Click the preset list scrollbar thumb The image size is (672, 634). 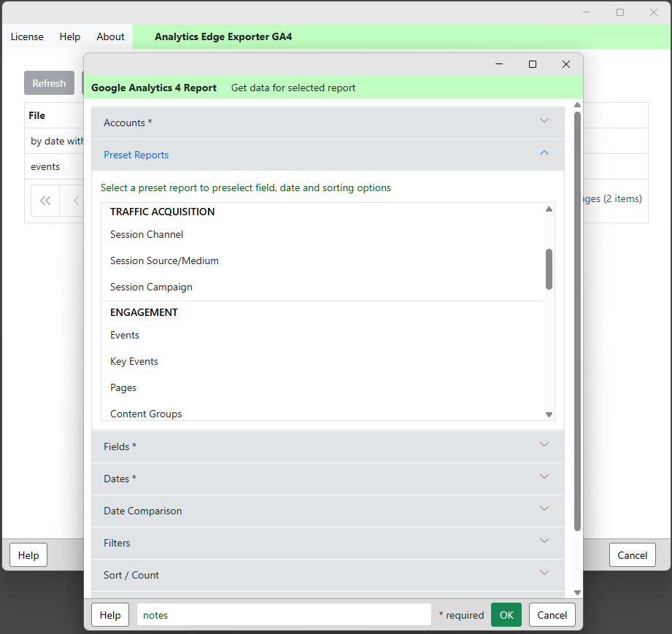pos(549,268)
